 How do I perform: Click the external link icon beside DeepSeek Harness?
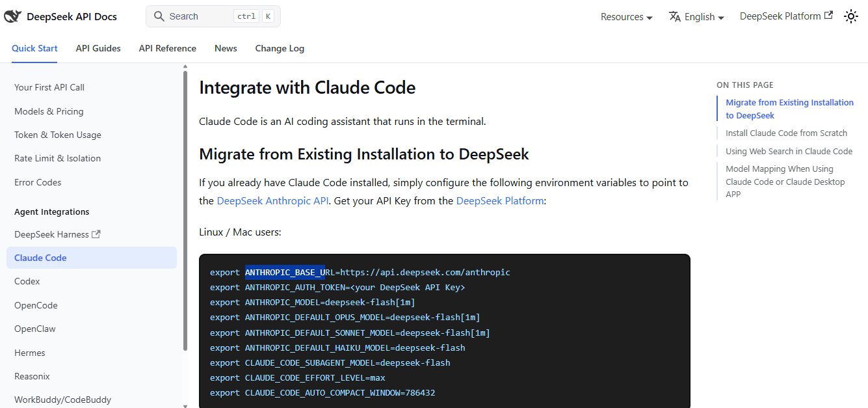96,234
